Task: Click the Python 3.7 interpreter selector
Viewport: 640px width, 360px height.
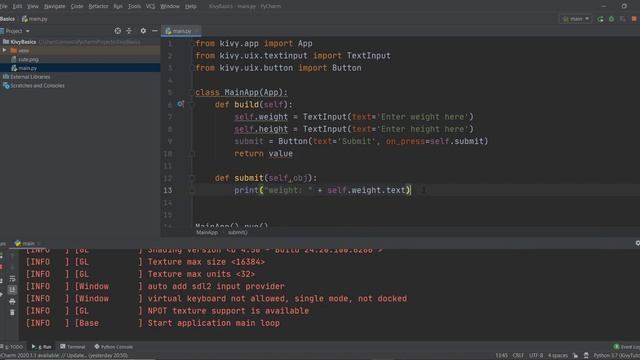Action: pos(617,356)
